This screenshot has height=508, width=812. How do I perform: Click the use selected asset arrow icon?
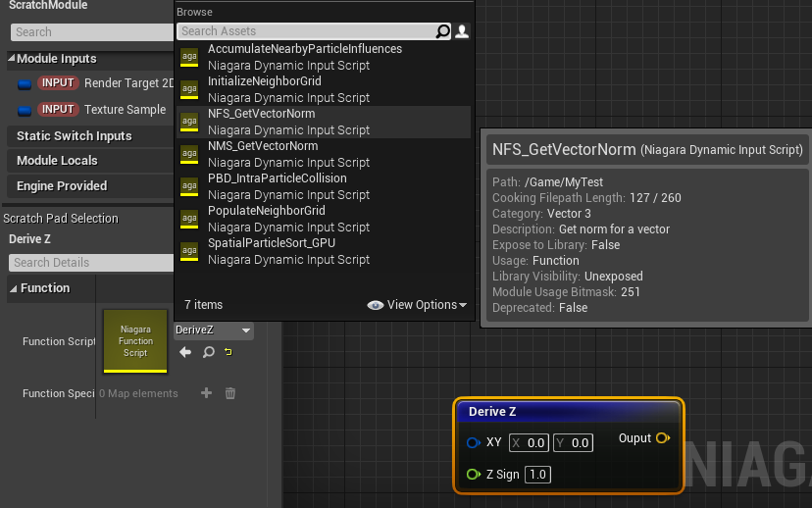point(185,352)
